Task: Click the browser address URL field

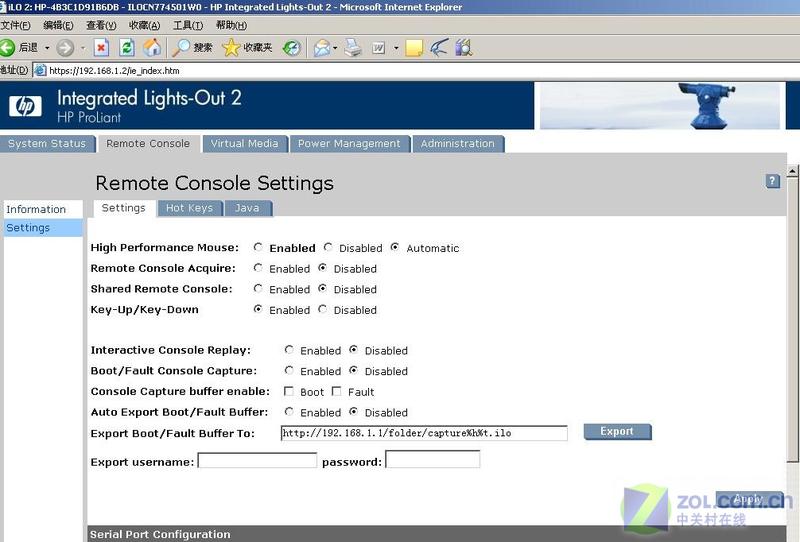Action: pos(418,70)
